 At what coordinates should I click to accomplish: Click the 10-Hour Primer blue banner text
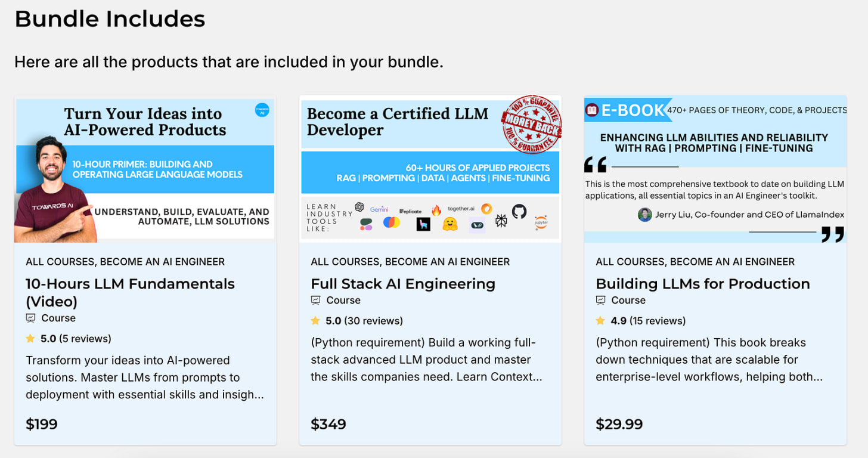point(157,169)
